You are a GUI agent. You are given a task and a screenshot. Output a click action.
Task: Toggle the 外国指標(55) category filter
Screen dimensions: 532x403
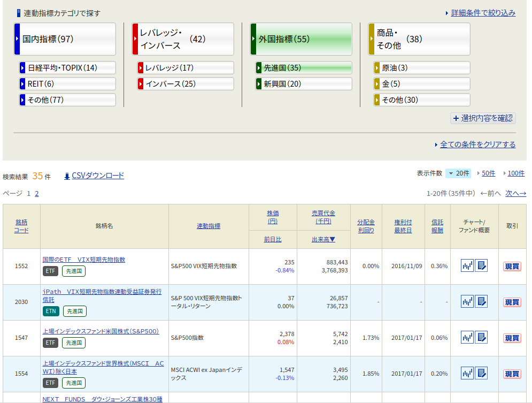pyautogui.click(x=301, y=39)
